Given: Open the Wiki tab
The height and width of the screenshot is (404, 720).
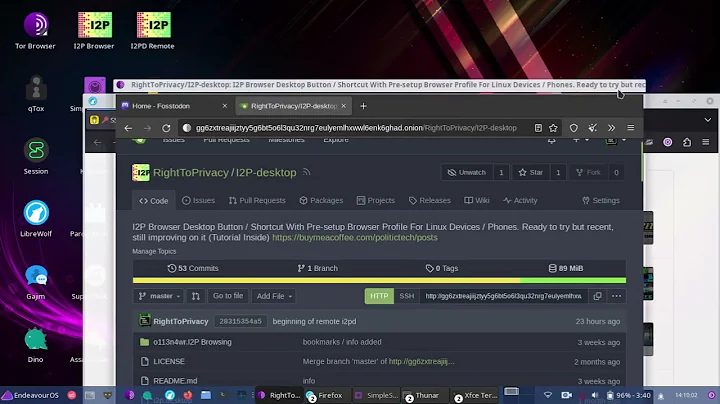Looking at the screenshot, I should [476, 201].
